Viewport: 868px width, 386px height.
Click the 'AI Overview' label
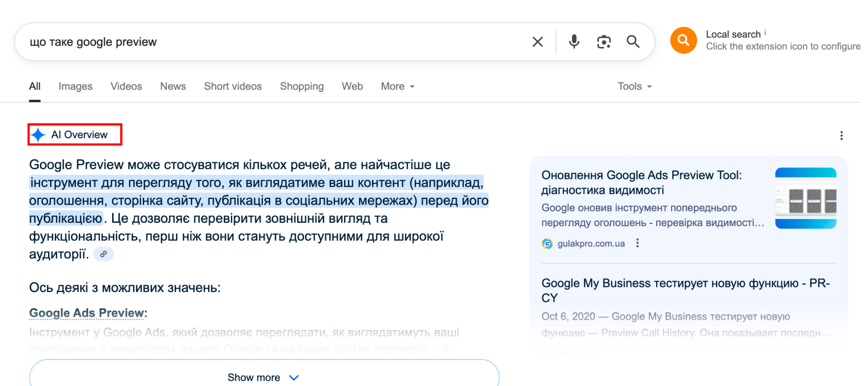[x=79, y=135]
